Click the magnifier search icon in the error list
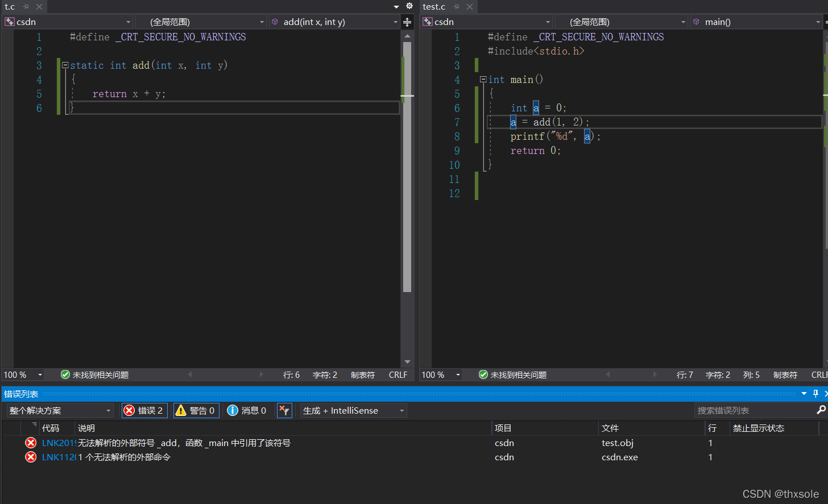This screenshot has width=828, height=504. point(821,410)
